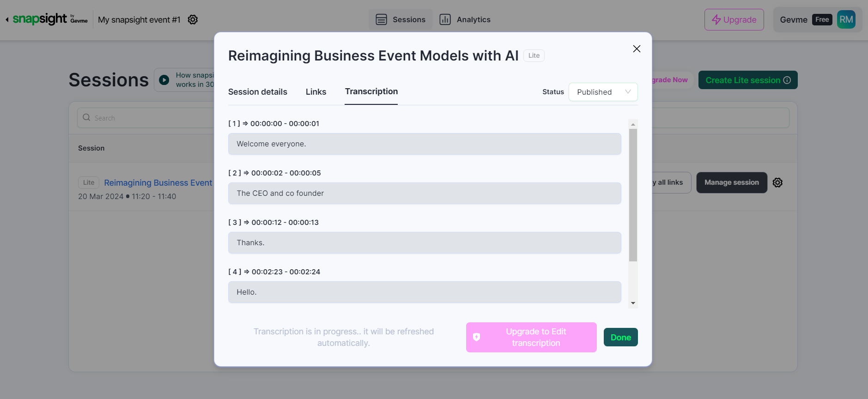Click the RM user avatar
Image resolution: width=868 pixels, height=399 pixels.
(846, 20)
